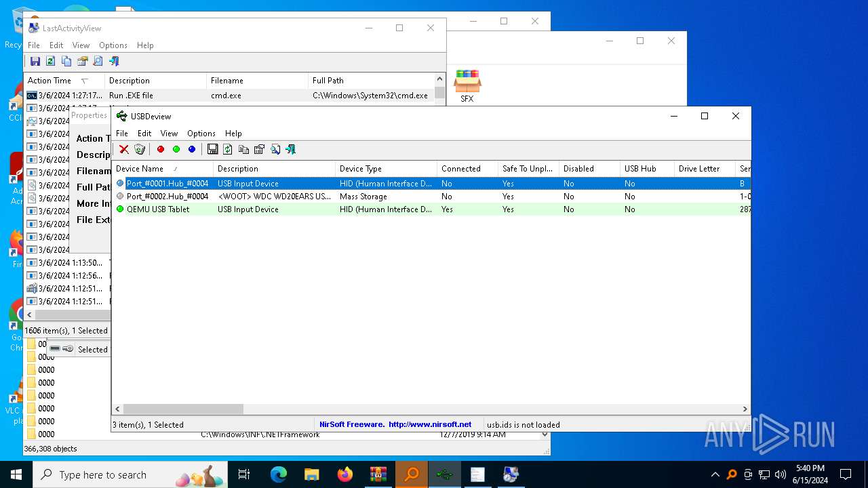Click the save icon in LastActivityView toolbar

35,61
